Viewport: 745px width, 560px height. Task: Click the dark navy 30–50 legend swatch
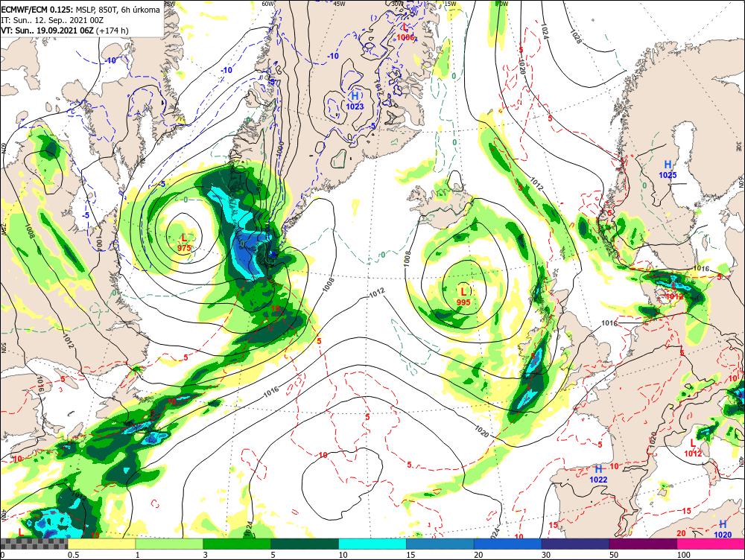[x=575, y=544]
